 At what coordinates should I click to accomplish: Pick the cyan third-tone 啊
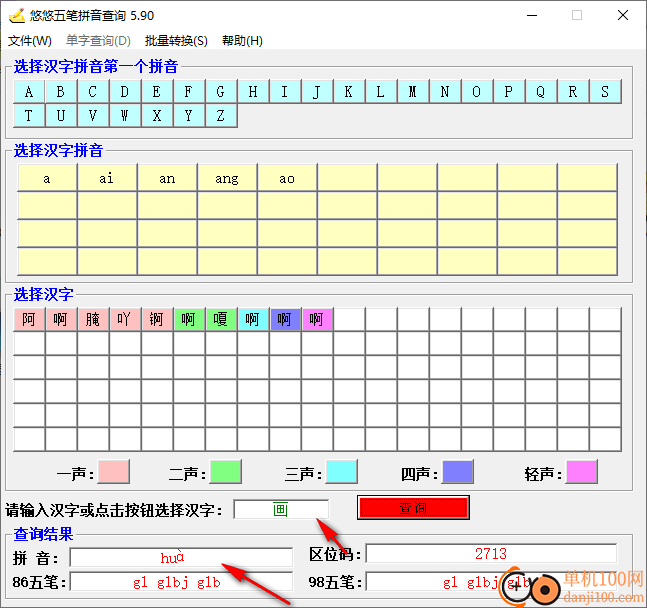tap(253, 319)
